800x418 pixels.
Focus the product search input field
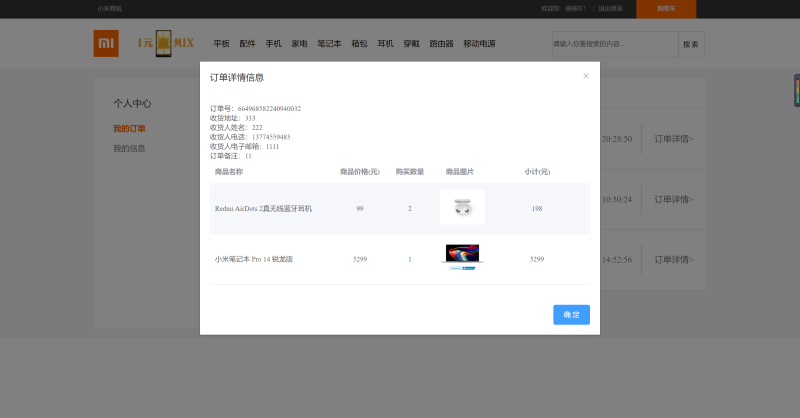click(x=615, y=44)
